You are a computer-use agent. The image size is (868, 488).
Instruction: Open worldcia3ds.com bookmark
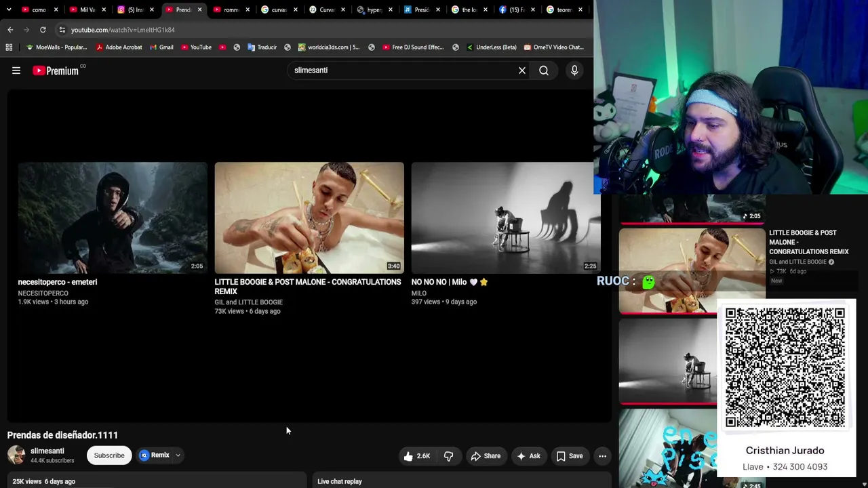tap(329, 47)
